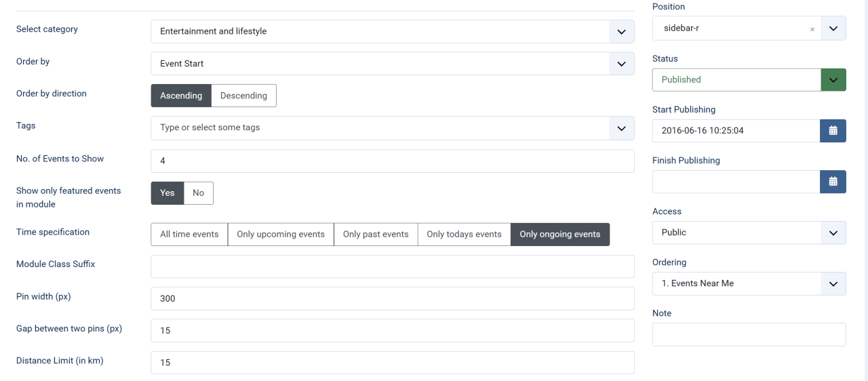Select Ascending order direction
The height and width of the screenshot is (381, 868).
(181, 96)
